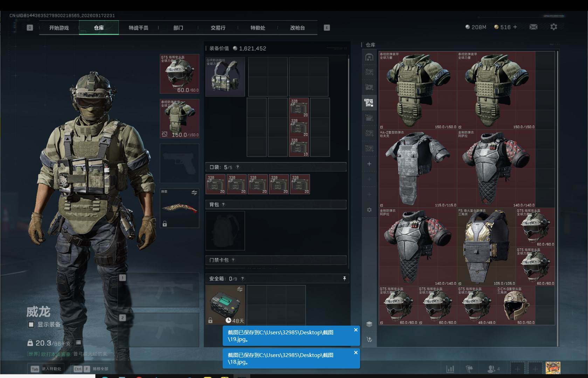Open the 部门 tab
The height and width of the screenshot is (378, 588).
178,28
